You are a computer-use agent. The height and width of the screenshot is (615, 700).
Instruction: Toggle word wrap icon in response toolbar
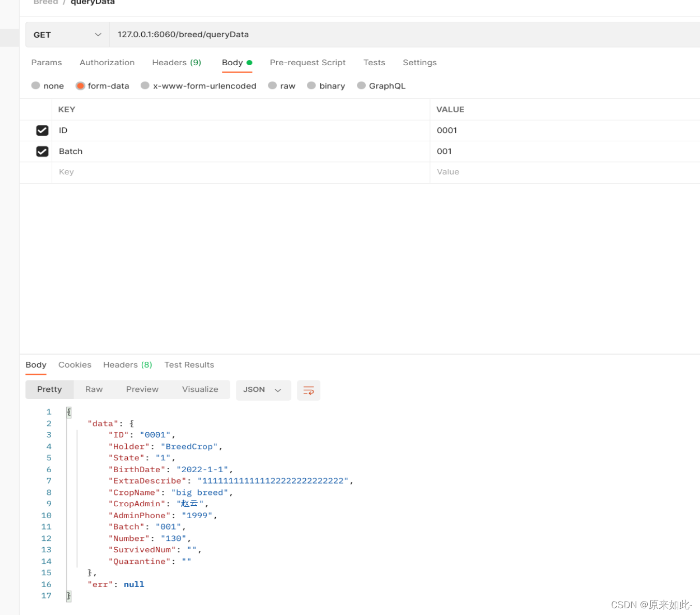click(308, 390)
